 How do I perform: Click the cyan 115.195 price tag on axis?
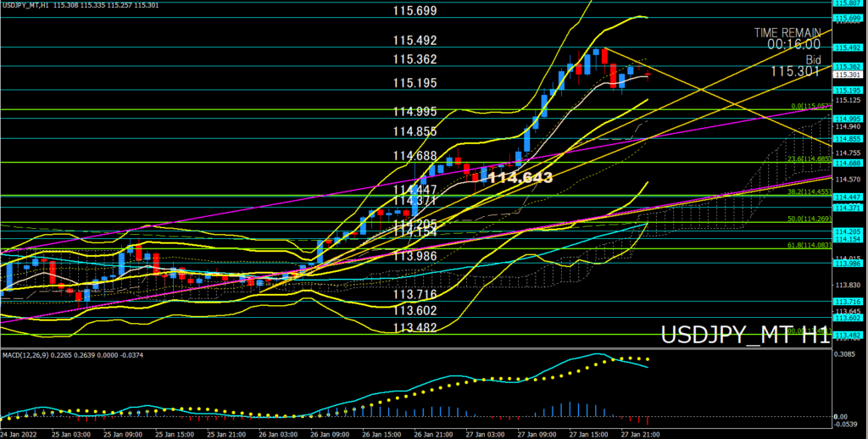848,90
